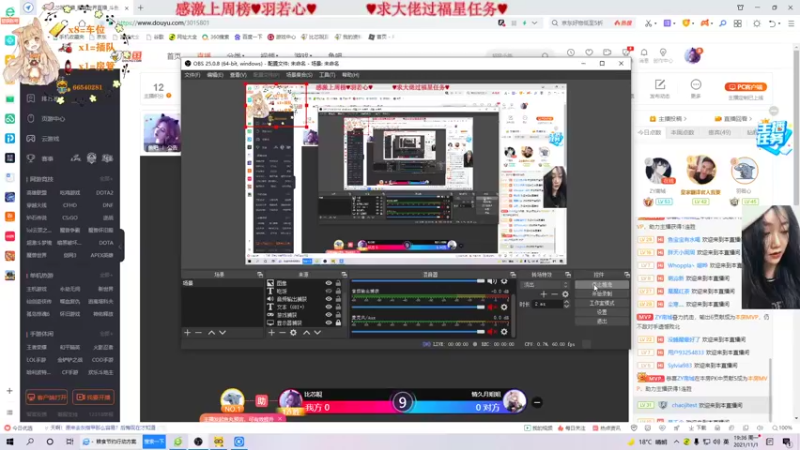Click 工作室模式 button in OBS

tap(602, 303)
